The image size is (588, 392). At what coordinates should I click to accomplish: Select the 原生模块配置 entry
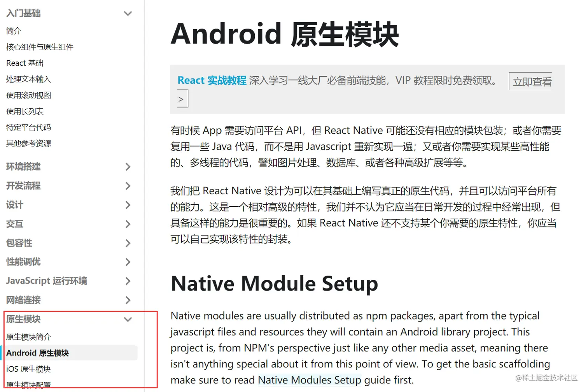click(28, 384)
